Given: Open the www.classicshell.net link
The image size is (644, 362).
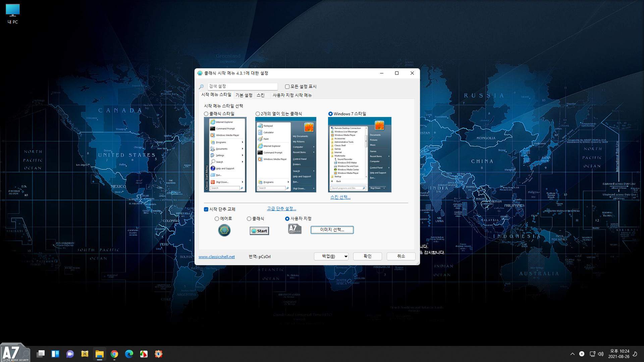Looking at the screenshot, I should [217, 257].
